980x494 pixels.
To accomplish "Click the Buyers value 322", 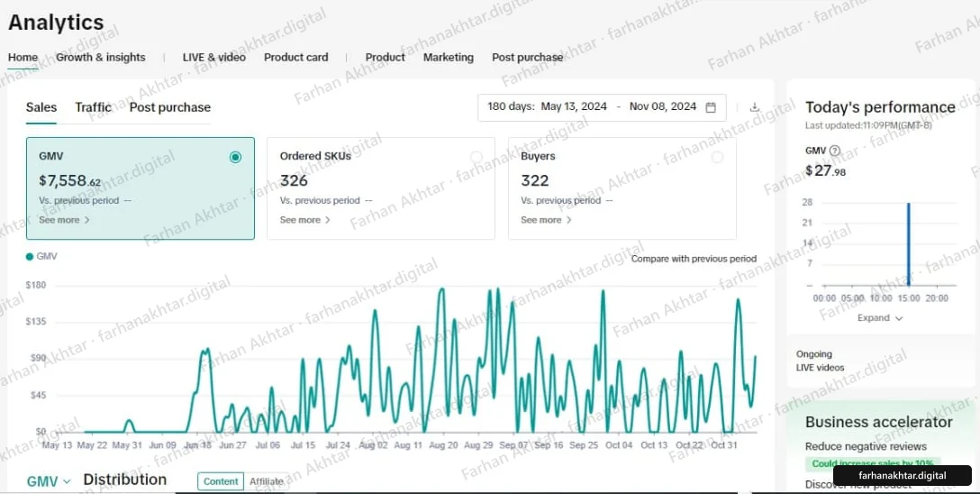I will (535, 180).
